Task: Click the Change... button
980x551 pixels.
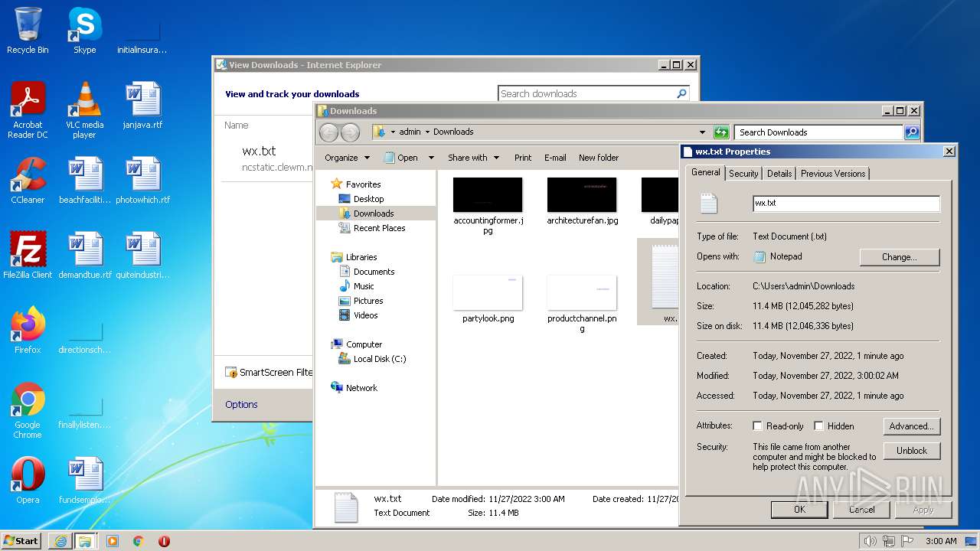Action: 900,257
